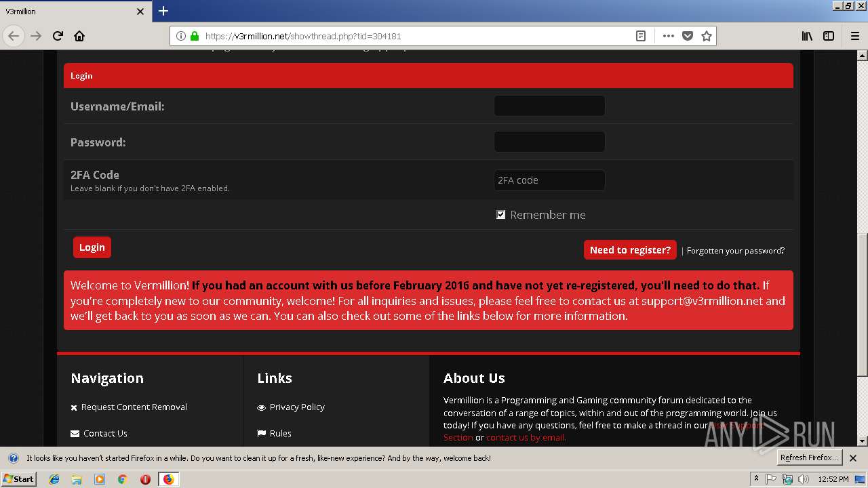Click the red Login header bar
Screen dimensions: 868x488
429,75
